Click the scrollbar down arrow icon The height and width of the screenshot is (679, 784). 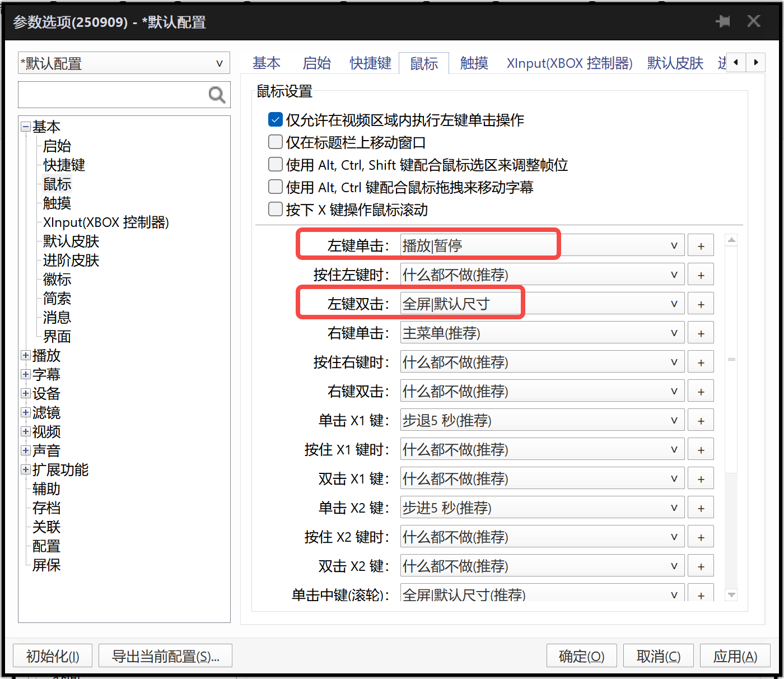point(731,595)
